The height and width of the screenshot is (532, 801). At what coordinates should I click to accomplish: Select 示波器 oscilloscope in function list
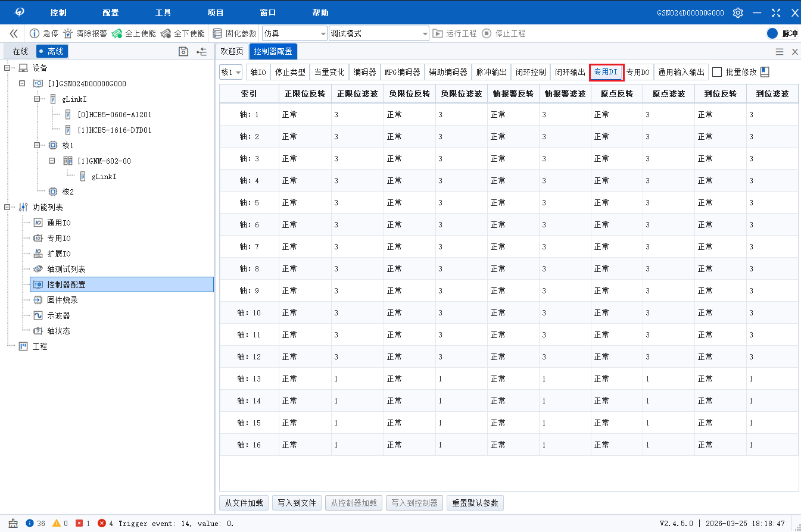point(58,315)
